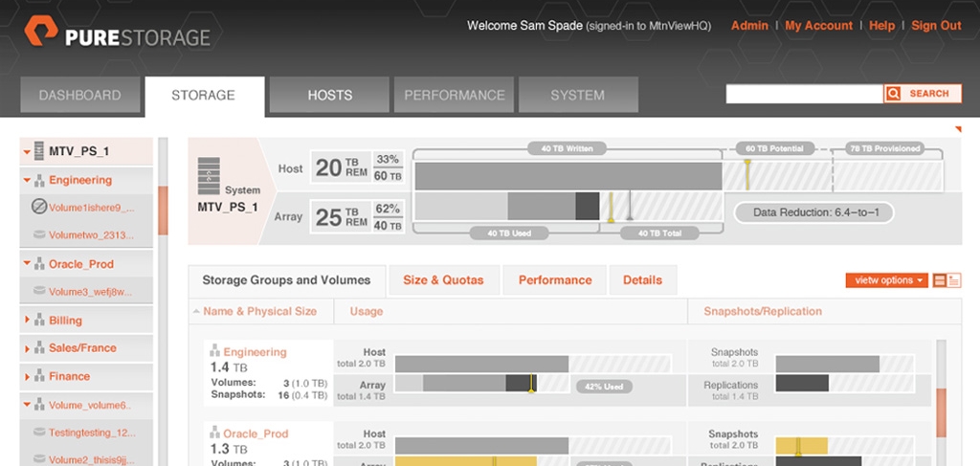Click the Volume_volume6 group icon in the sidebar

point(39,405)
